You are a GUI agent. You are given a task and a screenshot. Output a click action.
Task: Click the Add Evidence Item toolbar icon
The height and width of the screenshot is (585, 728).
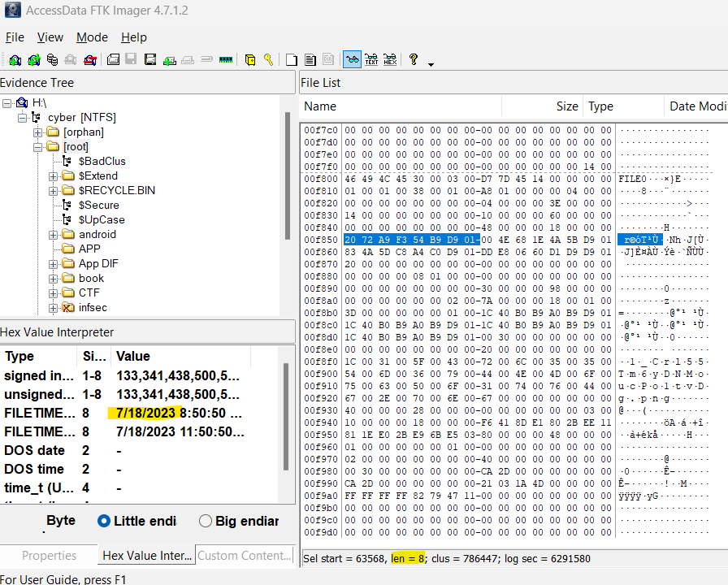tap(15, 59)
